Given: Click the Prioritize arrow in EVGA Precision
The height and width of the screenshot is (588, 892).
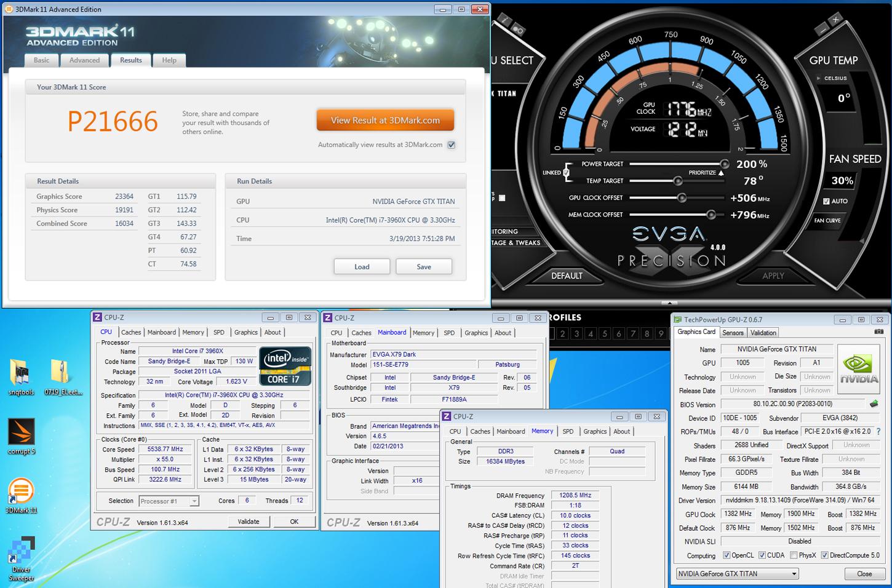Looking at the screenshot, I should tap(721, 173).
